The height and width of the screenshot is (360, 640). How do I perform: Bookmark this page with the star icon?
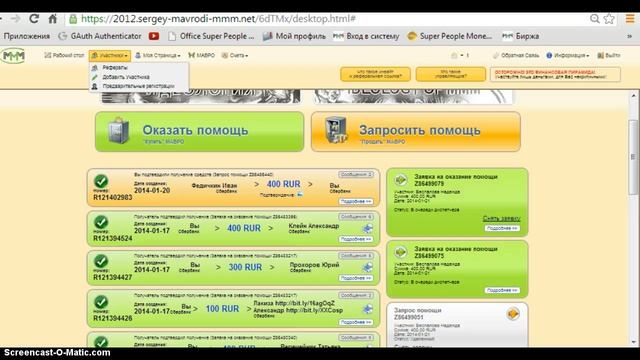pos(609,18)
